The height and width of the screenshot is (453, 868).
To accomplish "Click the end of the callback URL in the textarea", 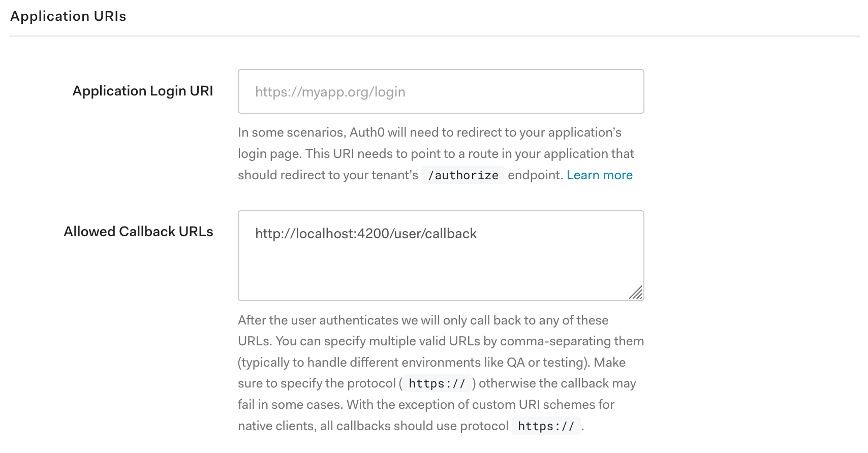I will 478,234.
